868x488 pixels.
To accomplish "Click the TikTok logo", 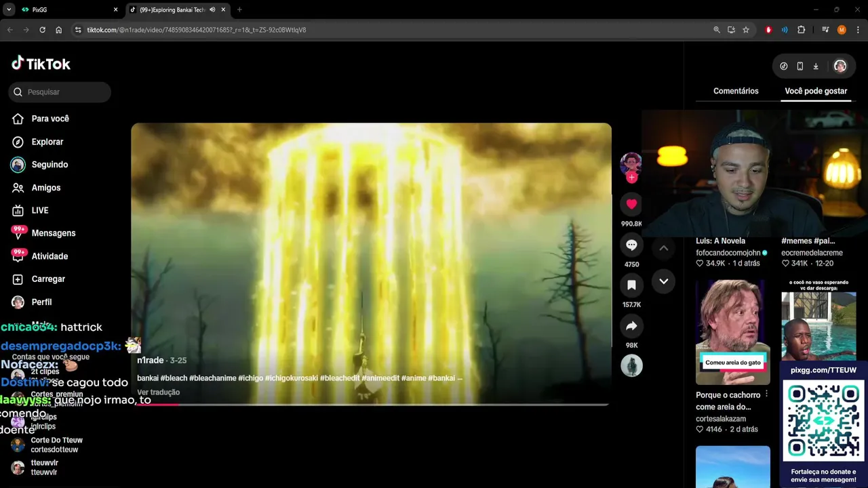I will tap(41, 64).
